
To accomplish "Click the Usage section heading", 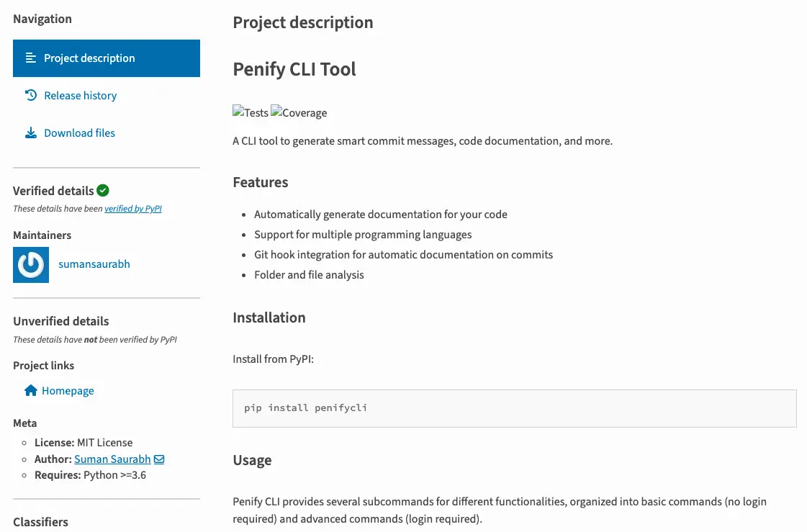I will [252, 460].
